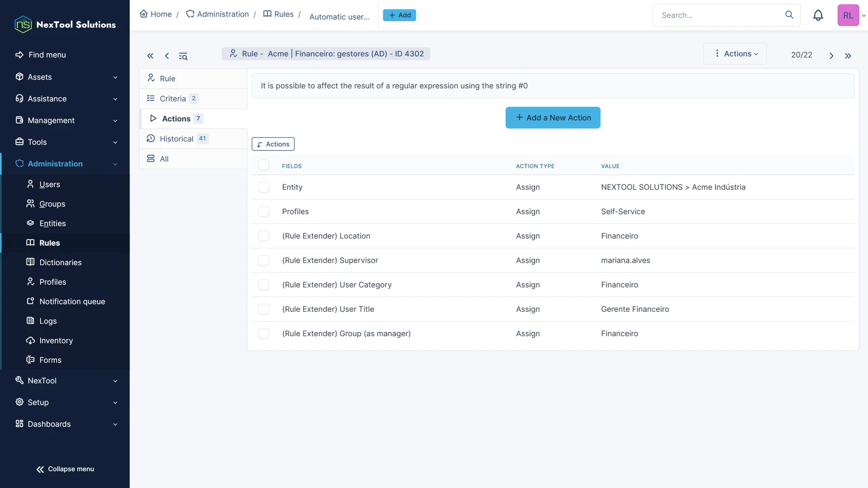The width and height of the screenshot is (868, 488).
Task: Click the search magnifier icon
Action: pos(789,15)
